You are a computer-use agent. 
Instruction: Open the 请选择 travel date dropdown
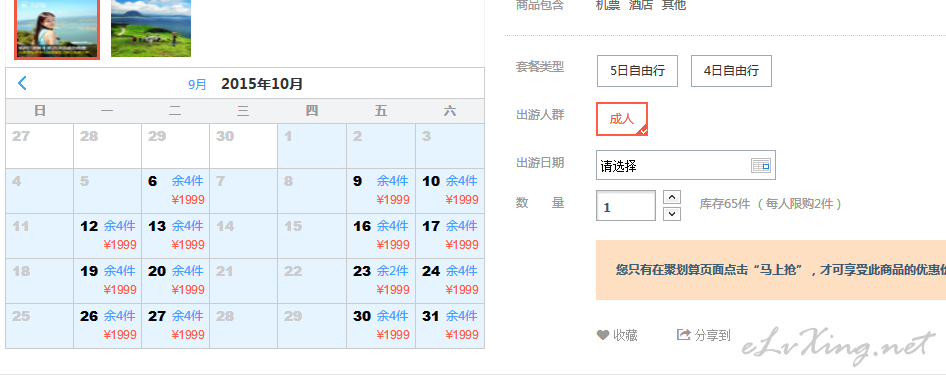point(686,165)
